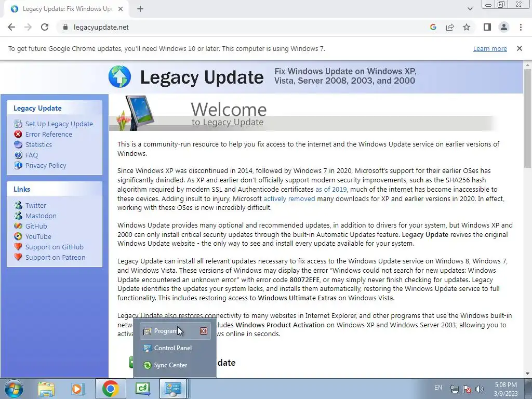This screenshot has height=399, width=532.
Task: Open the Support on GitHub link
Action: click(54, 247)
